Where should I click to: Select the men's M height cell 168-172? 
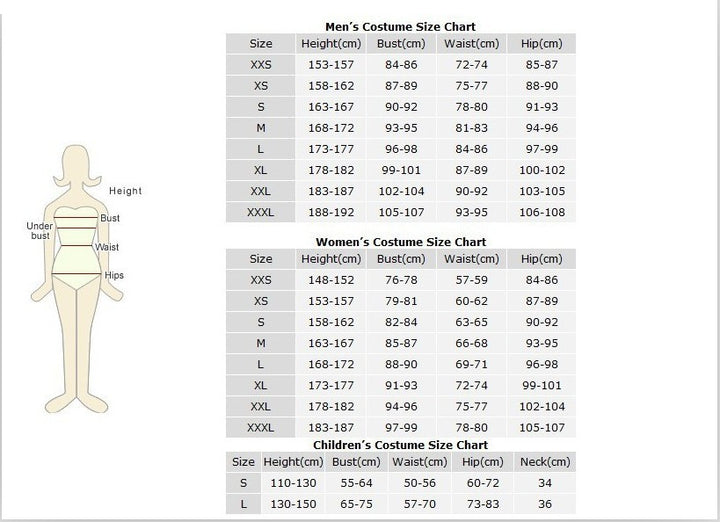pos(331,128)
